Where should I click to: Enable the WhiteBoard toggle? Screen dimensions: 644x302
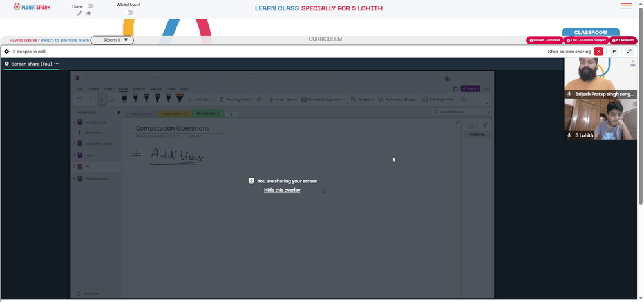[129, 13]
